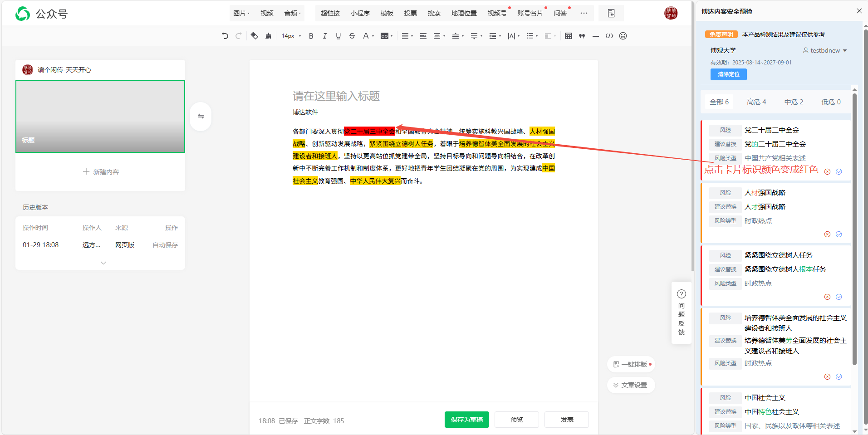Accept the 紧紧围绕立德树人 suggestion checkmark
The image size is (868, 435).
point(839,297)
